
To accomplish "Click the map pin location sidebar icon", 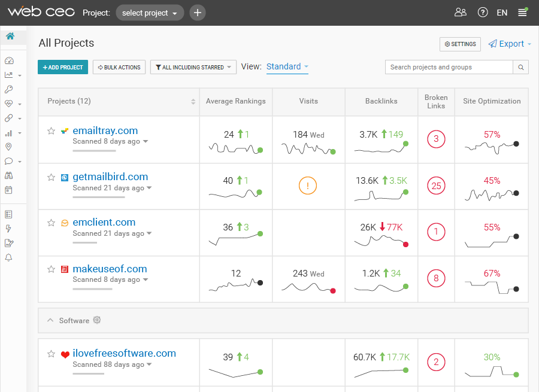I will [8, 147].
